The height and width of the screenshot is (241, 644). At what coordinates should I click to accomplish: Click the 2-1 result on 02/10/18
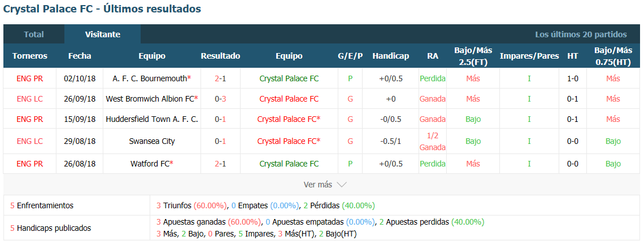point(220,78)
